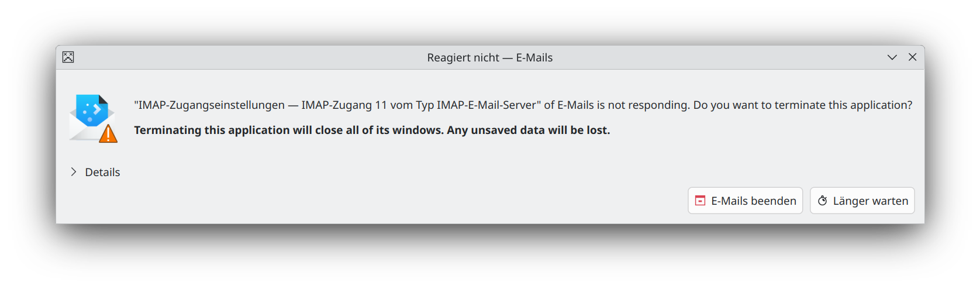Expand the Details chevron arrow
The height and width of the screenshot is (289, 980).
pyautogui.click(x=73, y=171)
